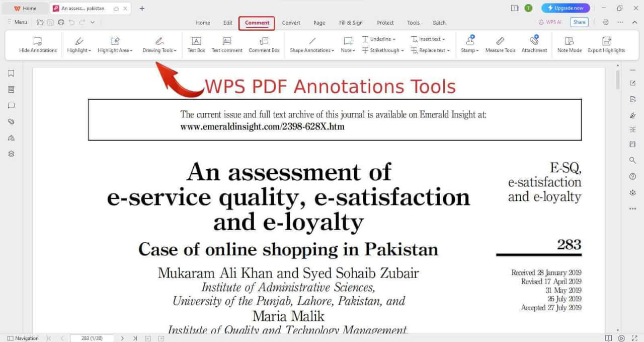The width and height of the screenshot is (644, 342).
Task: Click the Upgrade now button
Action: click(566, 8)
